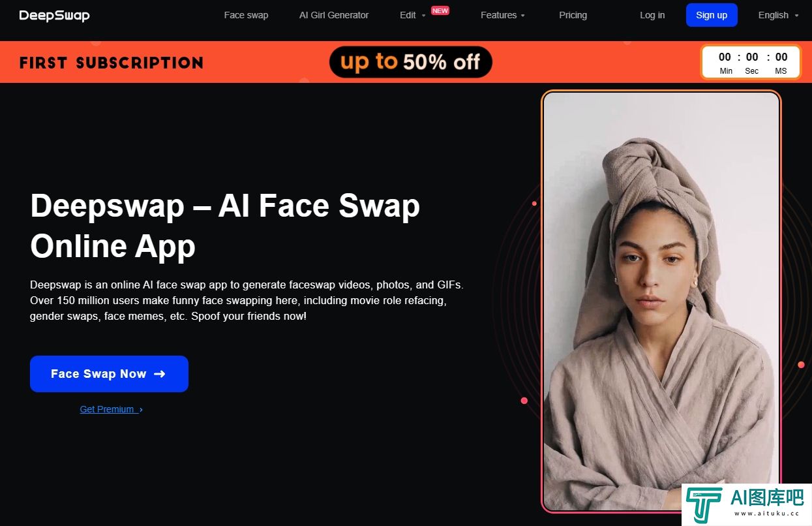Screen dimensions: 812x526
Task: Click the countdown timer box
Action: click(x=751, y=62)
